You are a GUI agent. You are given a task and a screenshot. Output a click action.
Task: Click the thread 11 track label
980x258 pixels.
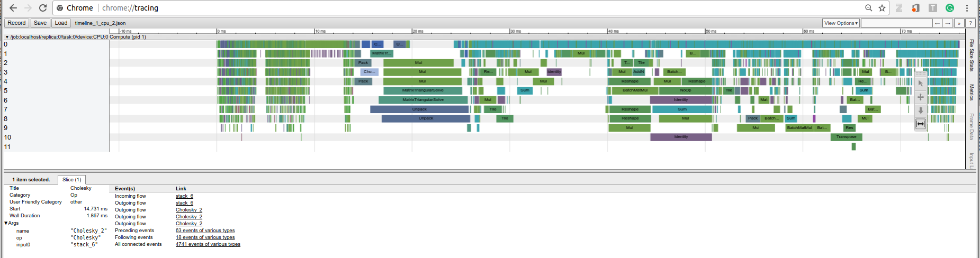[7, 147]
